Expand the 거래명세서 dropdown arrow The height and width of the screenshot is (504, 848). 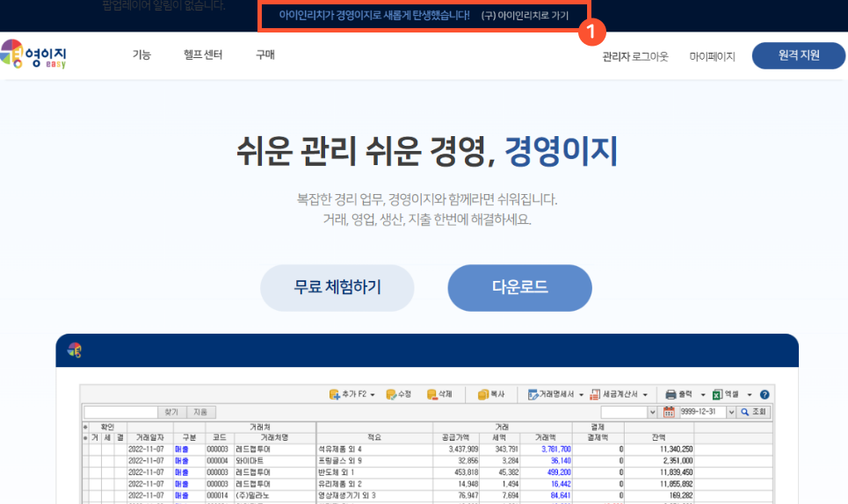coord(582,396)
